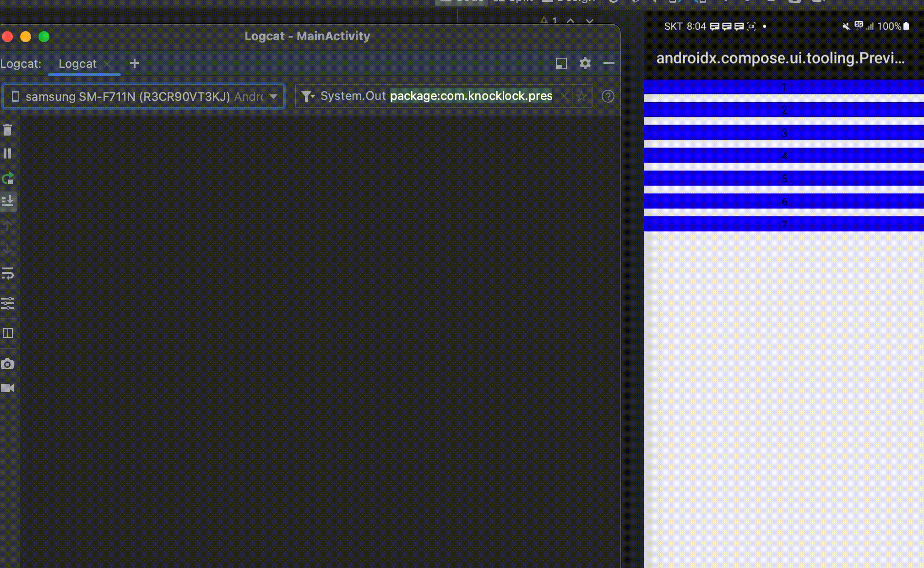The width and height of the screenshot is (924, 568).
Task: Click the Logcat filter text field
Action: click(471, 96)
